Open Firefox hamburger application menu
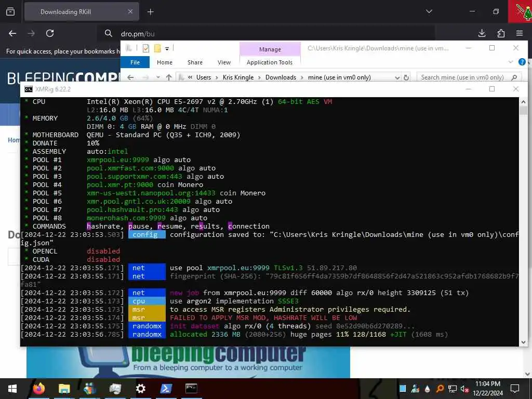The height and width of the screenshot is (399, 532). (x=520, y=33)
